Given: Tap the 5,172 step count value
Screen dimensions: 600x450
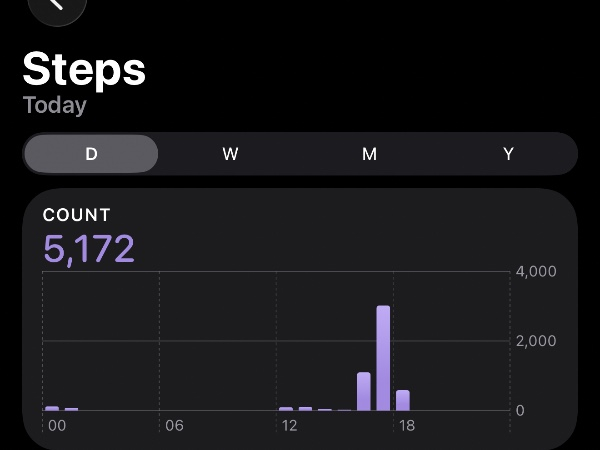Looking at the screenshot, I should coord(88,248).
